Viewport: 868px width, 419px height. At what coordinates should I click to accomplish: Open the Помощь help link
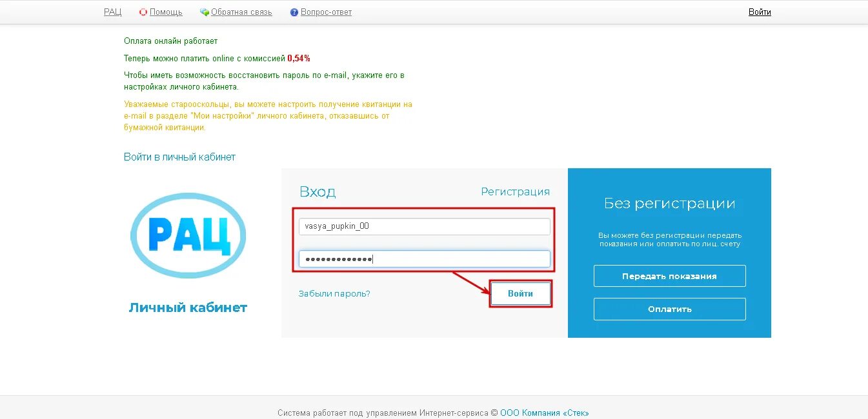[166, 12]
